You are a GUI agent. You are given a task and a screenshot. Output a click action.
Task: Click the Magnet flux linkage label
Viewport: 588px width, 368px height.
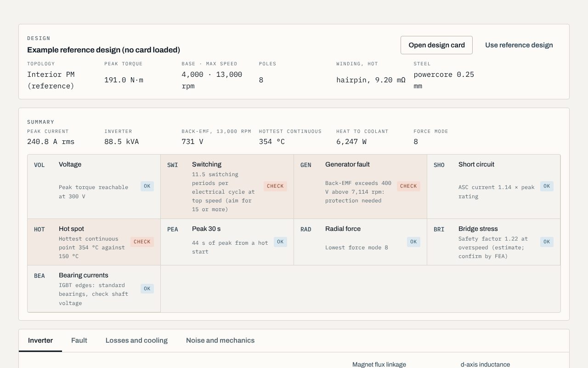379,364
